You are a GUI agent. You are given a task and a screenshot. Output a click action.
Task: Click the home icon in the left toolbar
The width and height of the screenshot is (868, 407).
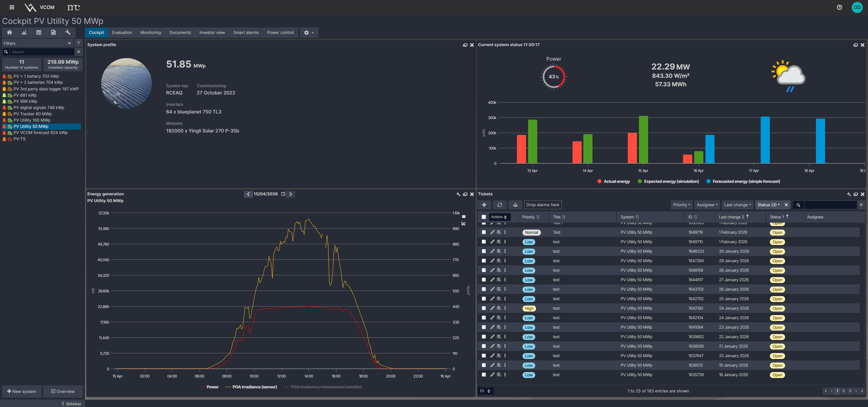[9, 33]
